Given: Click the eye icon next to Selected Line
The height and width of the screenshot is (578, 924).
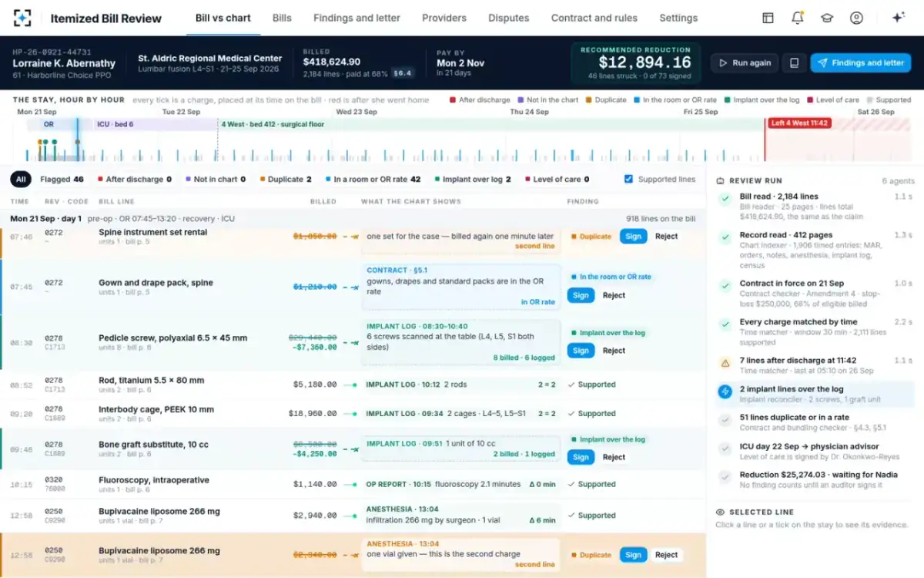Looking at the screenshot, I should (720, 512).
